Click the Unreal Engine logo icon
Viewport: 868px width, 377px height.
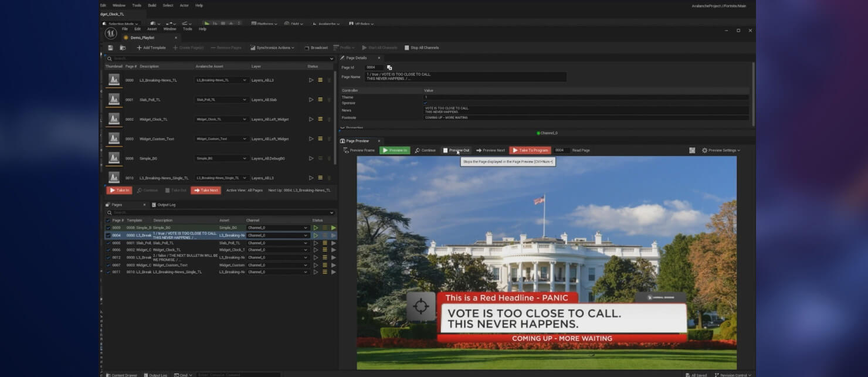click(110, 33)
